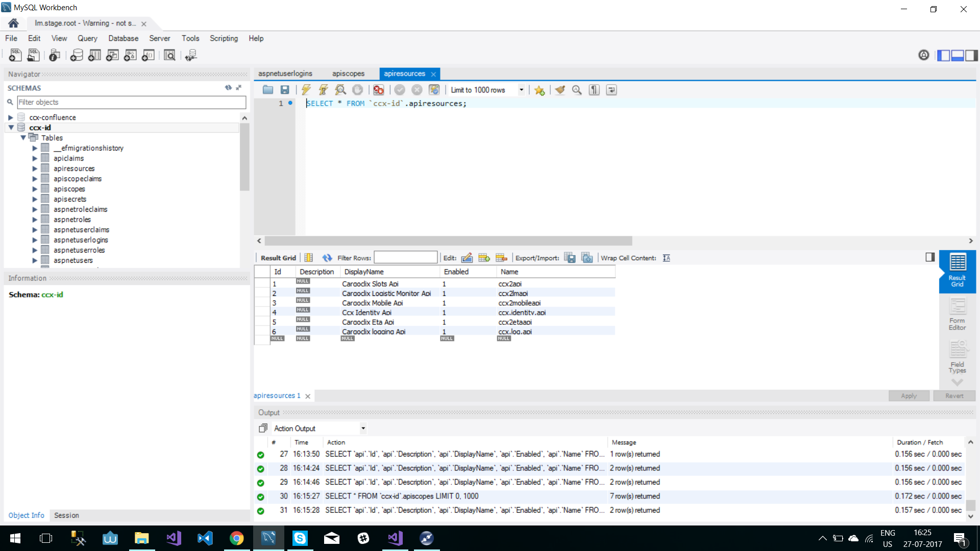Click the home screen icon

14,23
